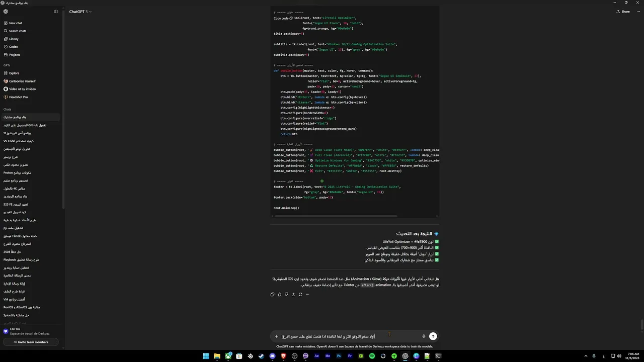This screenshot has height=362, width=644.
Task: Open the Windows Start menu
Action: (206, 356)
